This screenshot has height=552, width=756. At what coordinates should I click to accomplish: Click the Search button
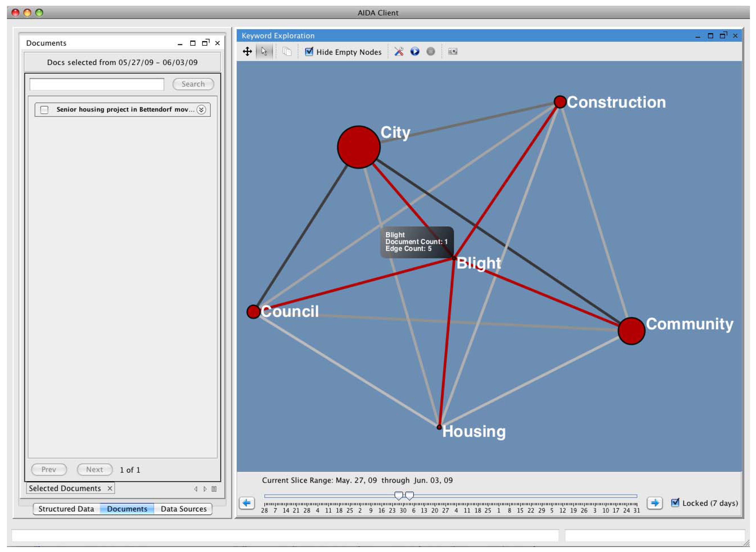(193, 84)
